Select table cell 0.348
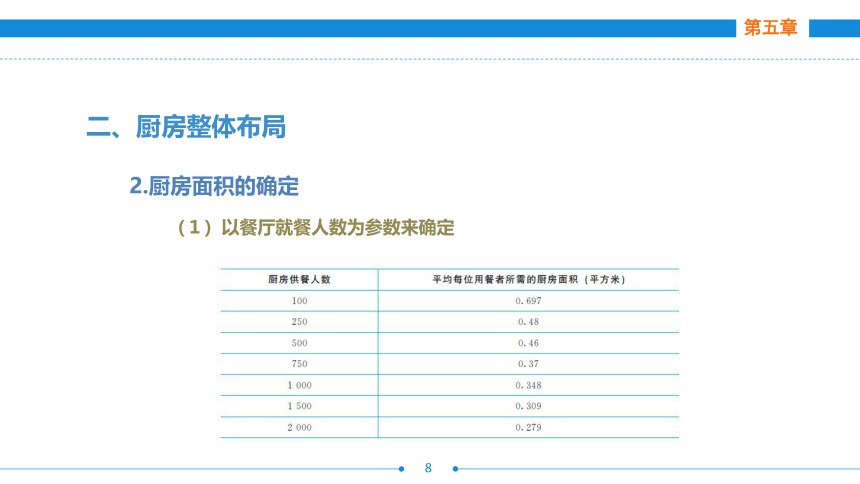Screen dimensions: 860x484 [x=528, y=385]
